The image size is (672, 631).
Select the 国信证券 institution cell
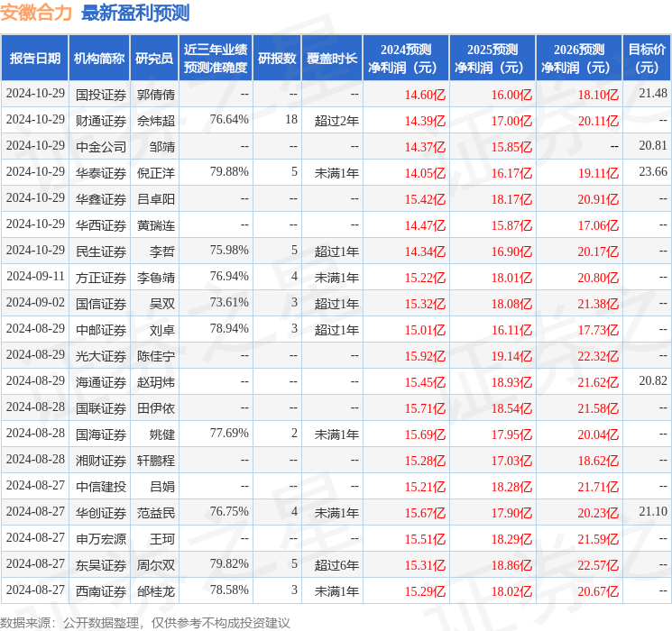(x=101, y=304)
